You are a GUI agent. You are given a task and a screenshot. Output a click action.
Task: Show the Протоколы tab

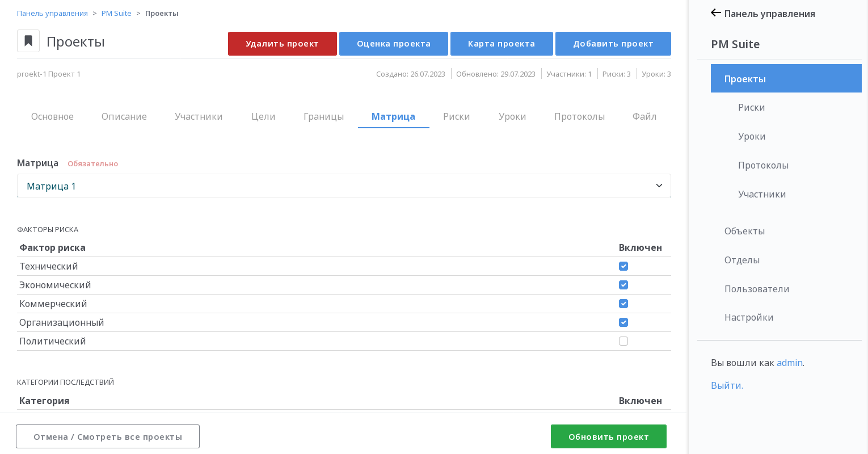coord(579,116)
